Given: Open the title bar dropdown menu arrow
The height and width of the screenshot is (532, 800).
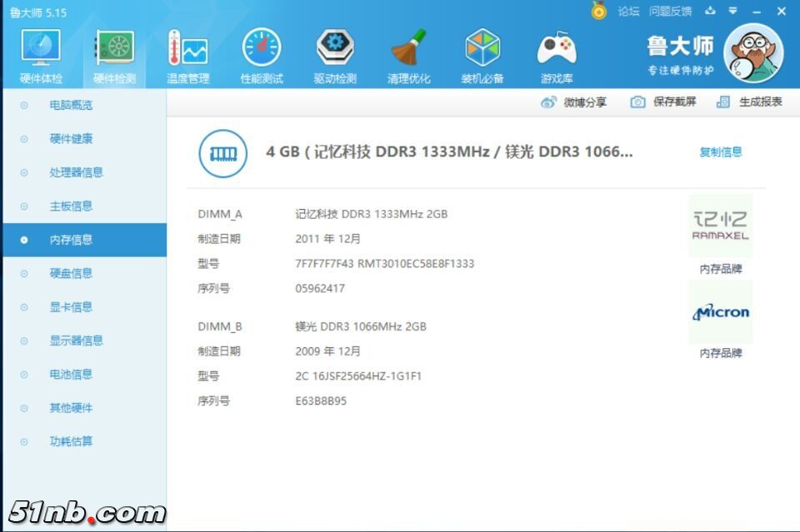Looking at the screenshot, I should (732, 11).
